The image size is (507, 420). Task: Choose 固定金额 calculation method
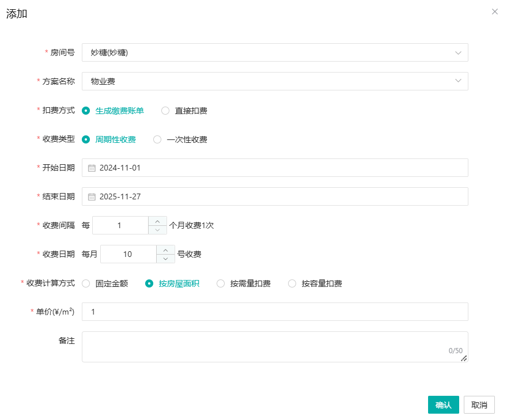click(x=86, y=283)
